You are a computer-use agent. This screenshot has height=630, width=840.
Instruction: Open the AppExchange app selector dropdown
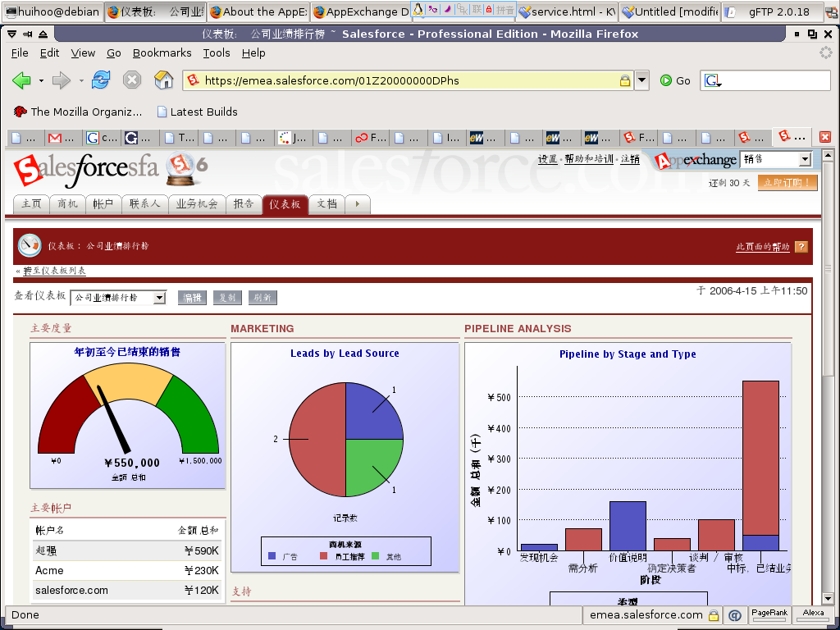point(776,159)
